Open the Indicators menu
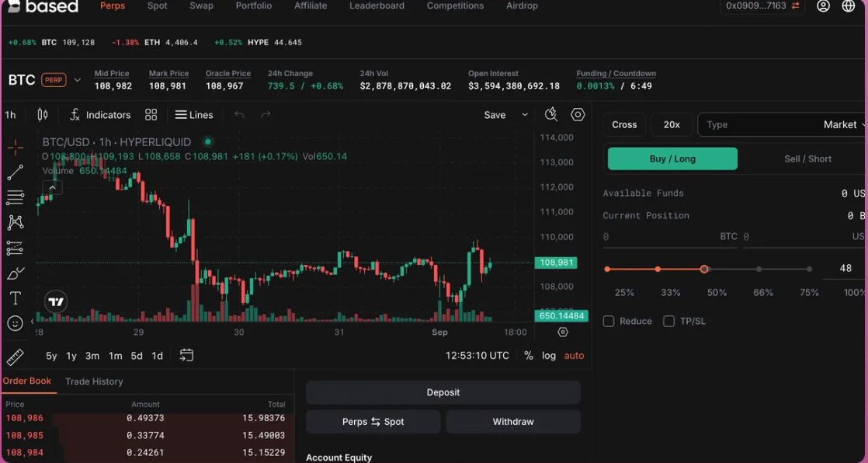Image resolution: width=868 pixels, height=463 pixels. (x=100, y=115)
